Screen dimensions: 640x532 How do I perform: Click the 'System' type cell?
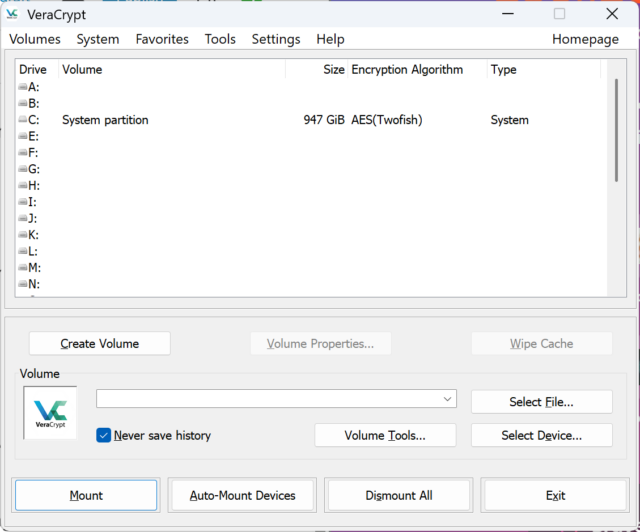click(x=509, y=120)
